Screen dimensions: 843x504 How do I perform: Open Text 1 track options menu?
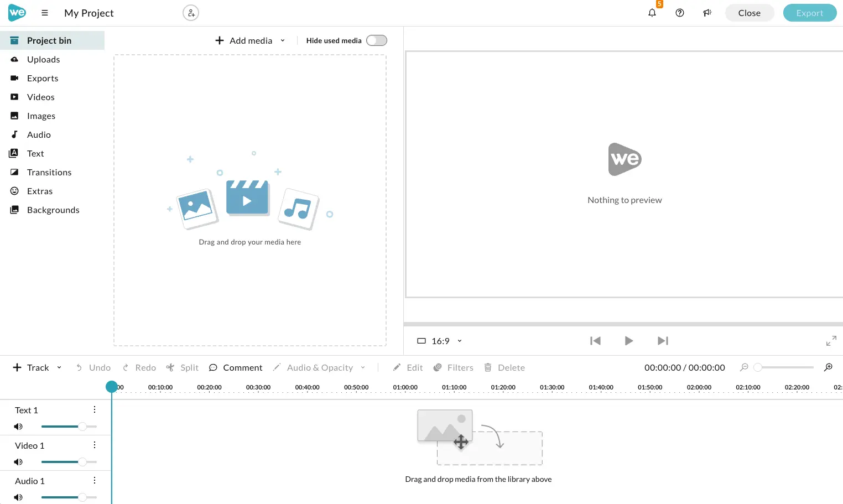(x=95, y=409)
